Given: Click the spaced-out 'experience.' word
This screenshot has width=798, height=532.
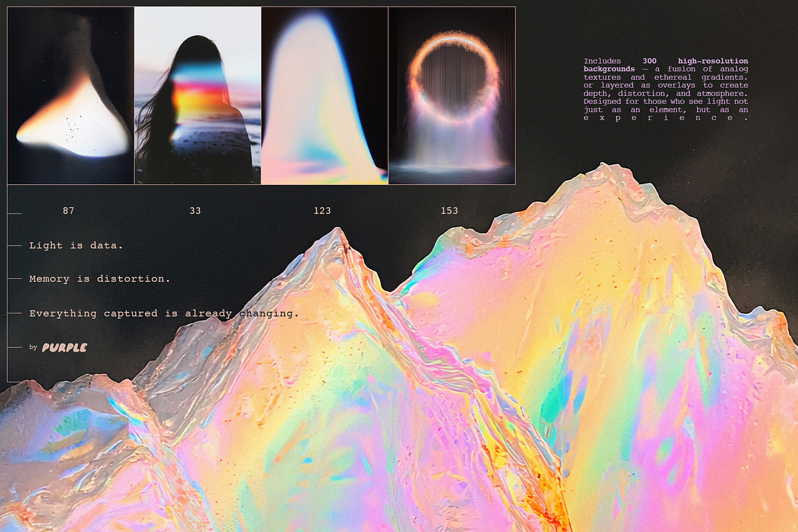Looking at the screenshot, I should (x=666, y=118).
